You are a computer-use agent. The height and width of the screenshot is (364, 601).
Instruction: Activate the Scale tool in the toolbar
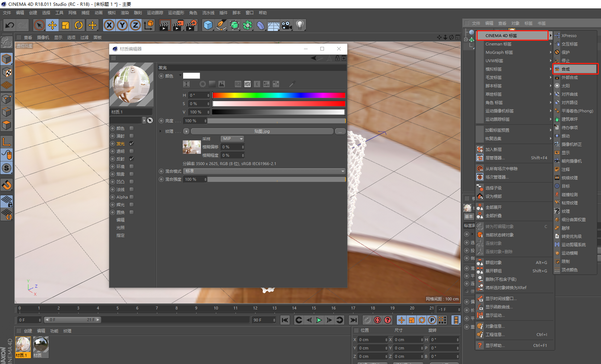66,25
